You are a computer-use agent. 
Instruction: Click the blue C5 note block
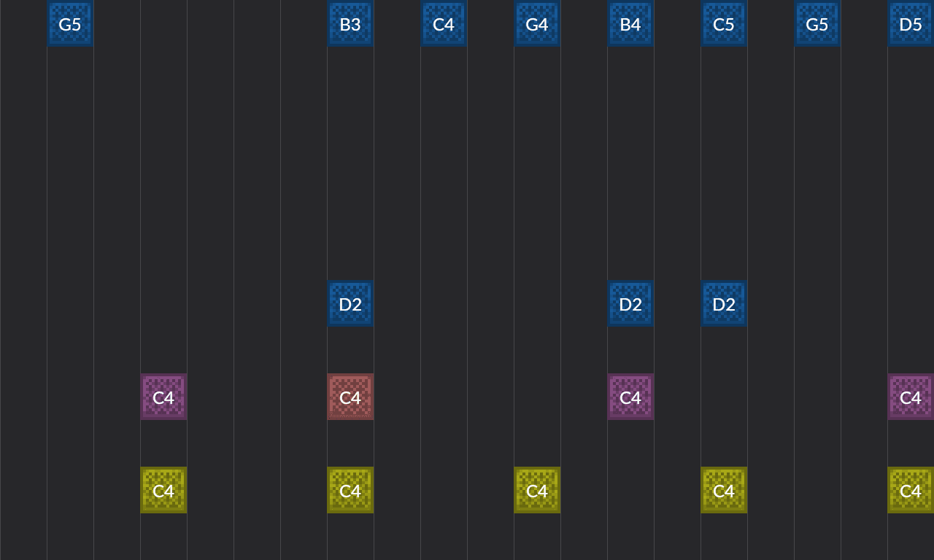click(724, 24)
